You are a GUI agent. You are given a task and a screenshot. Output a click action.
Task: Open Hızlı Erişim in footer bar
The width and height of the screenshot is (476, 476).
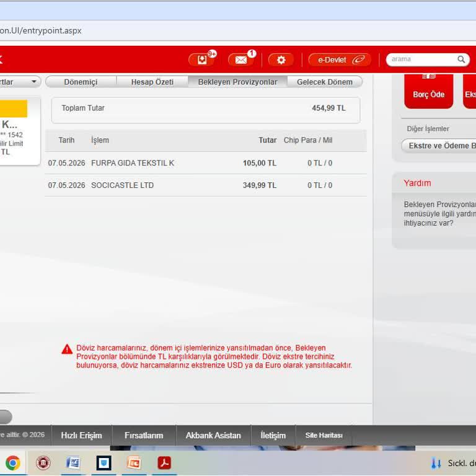click(81, 435)
